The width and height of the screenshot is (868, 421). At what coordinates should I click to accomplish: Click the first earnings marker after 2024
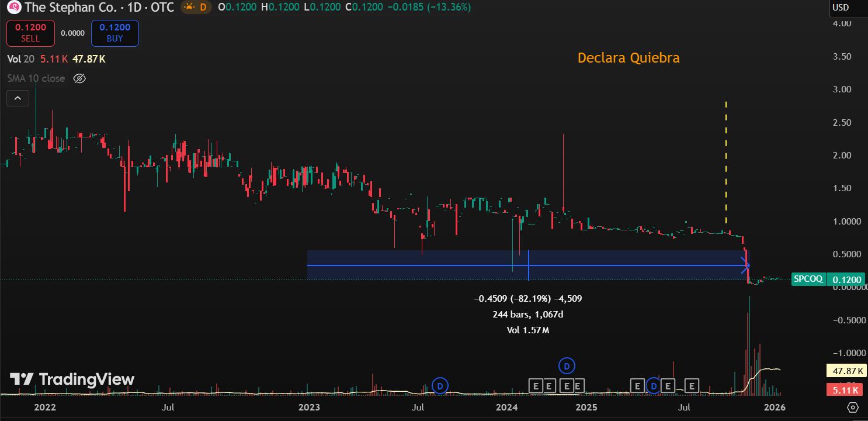[536, 385]
